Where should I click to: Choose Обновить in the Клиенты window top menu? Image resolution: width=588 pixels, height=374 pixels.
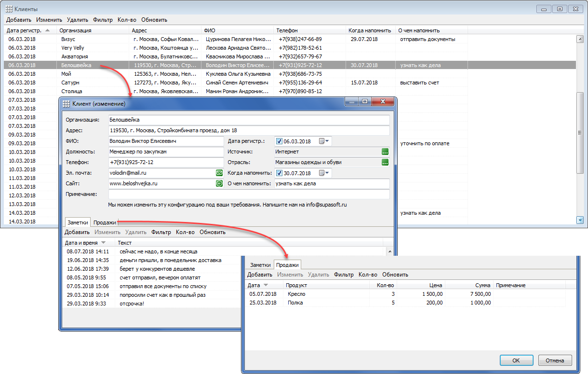154,20
